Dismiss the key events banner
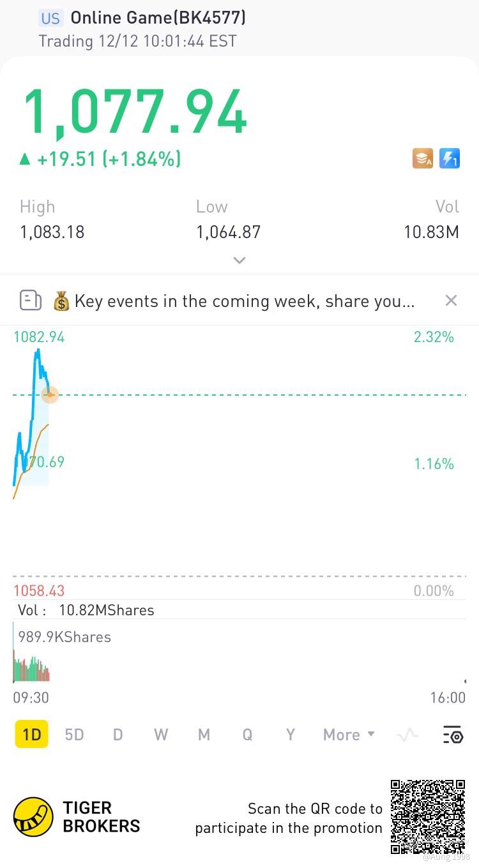 pos(451,301)
